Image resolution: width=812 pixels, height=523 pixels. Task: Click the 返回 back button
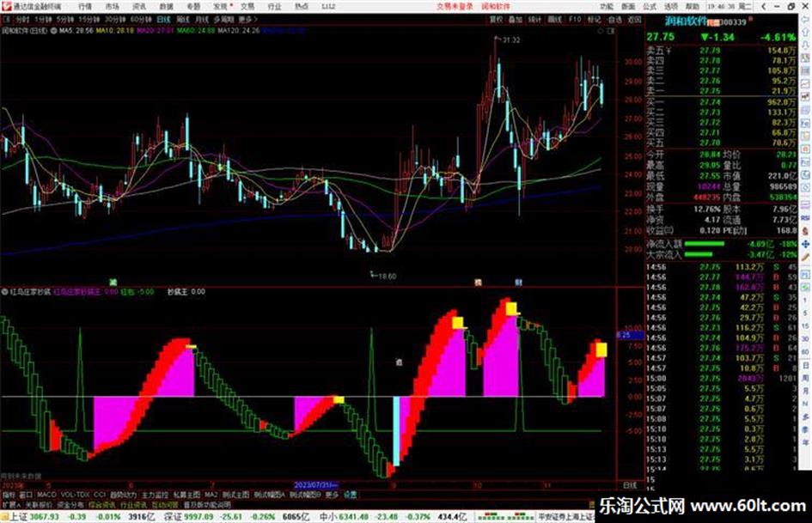(634, 19)
